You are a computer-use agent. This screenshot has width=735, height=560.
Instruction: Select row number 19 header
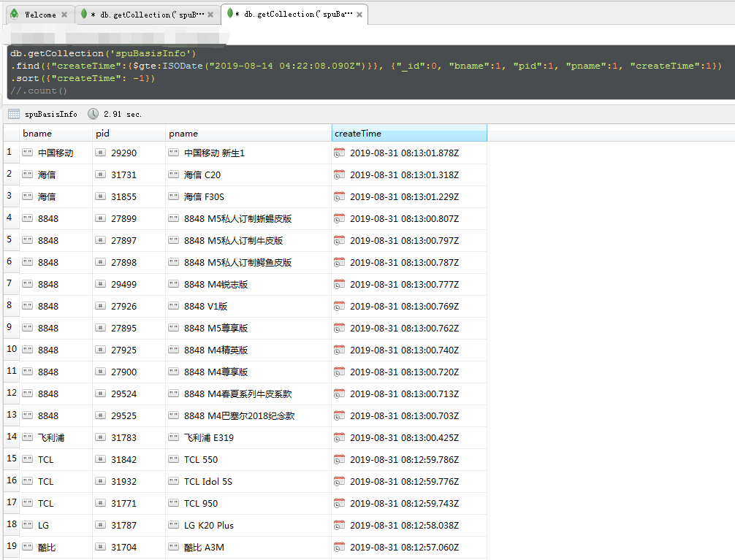click(11, 546)
